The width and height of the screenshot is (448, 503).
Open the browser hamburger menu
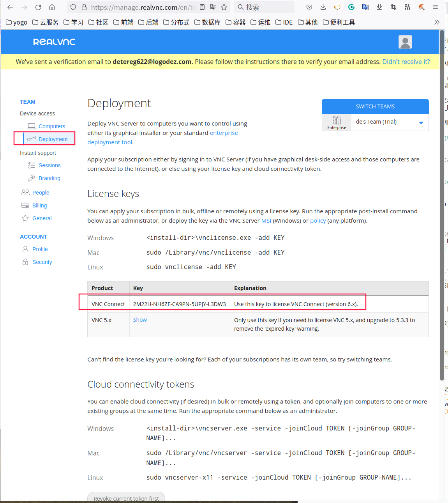(x=436, y=7)
